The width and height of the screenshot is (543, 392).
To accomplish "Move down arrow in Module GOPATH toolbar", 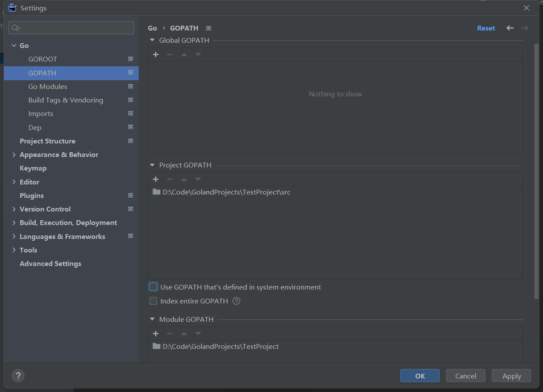I will pyautogui.click(x=198, y=334).
